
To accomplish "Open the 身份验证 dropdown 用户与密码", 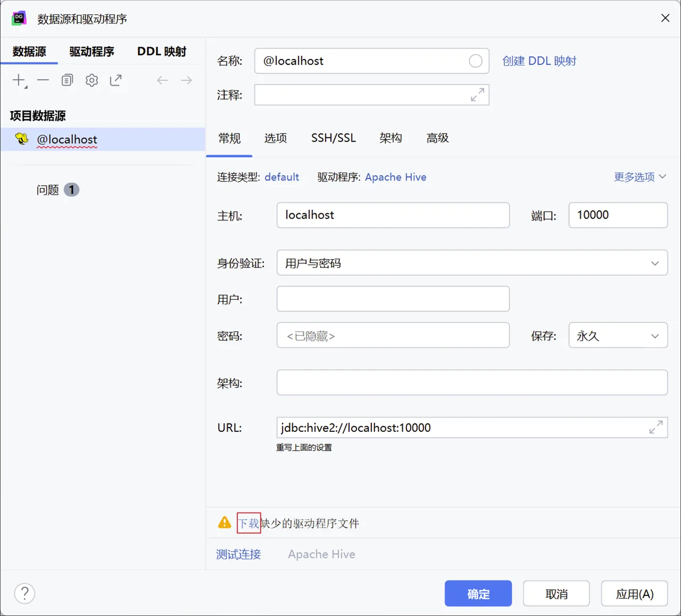I will click(x=472, y=263).
